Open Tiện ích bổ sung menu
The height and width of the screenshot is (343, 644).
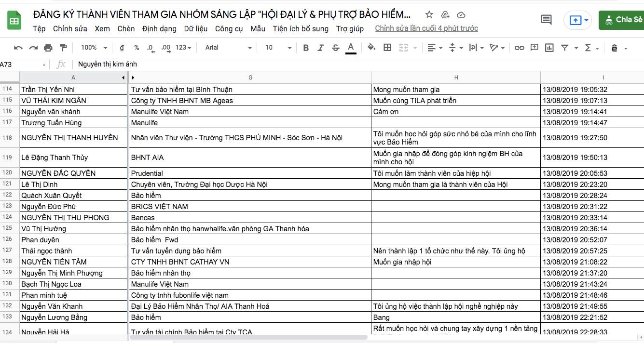point(301,28)
